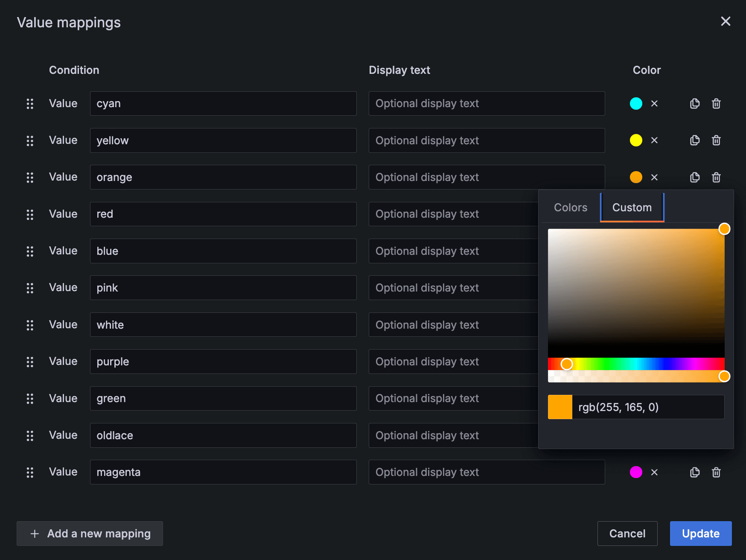The width and height of the screenshot is (746, 560).
Task: Delete the yellow value mapping
Action: [716, 140]
